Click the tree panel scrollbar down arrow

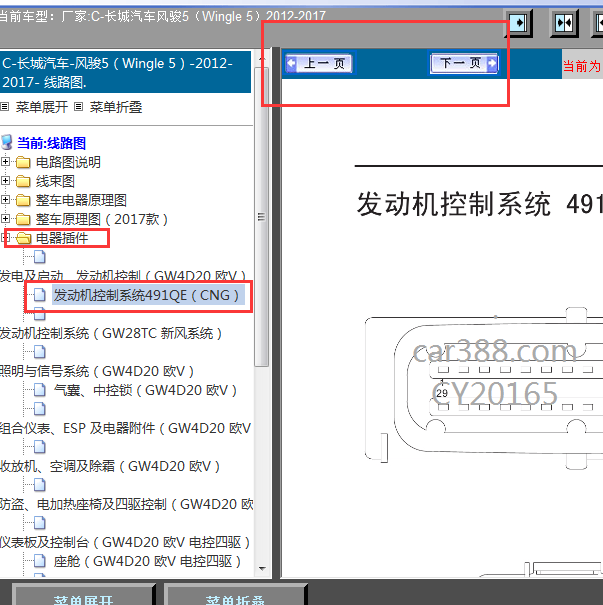262,569
